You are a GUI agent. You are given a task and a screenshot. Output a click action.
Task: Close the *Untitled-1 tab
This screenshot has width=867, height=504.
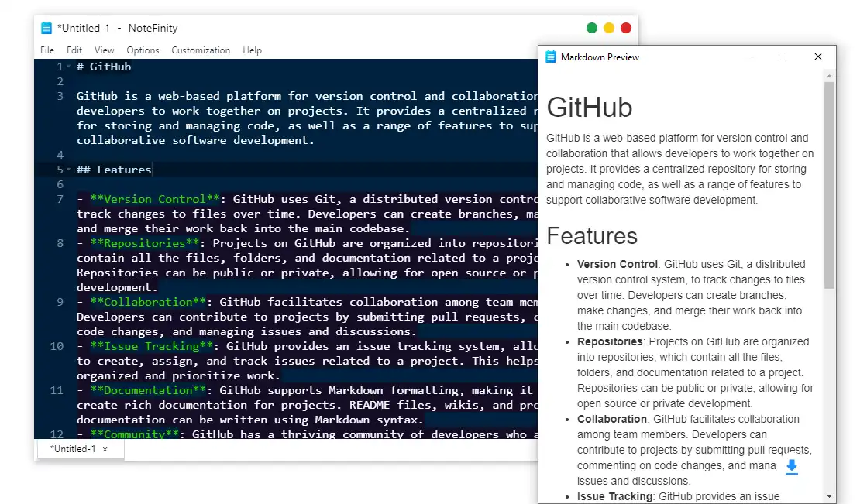click(x=105, y=449)
